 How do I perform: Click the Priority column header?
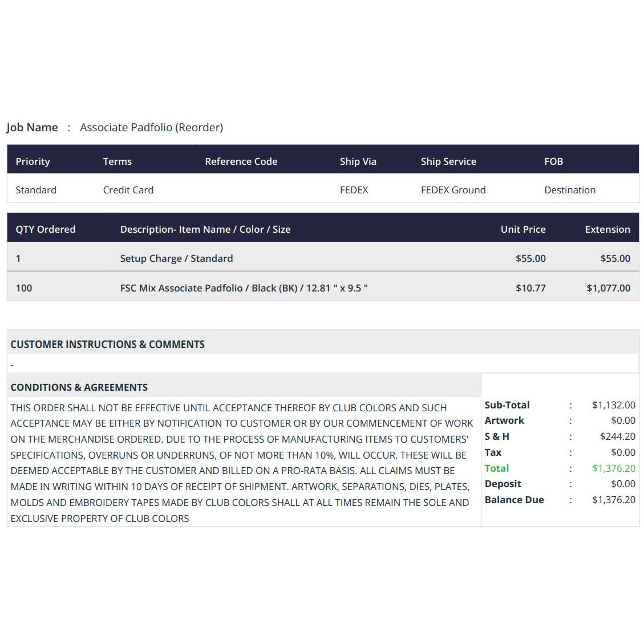point(33,161)
